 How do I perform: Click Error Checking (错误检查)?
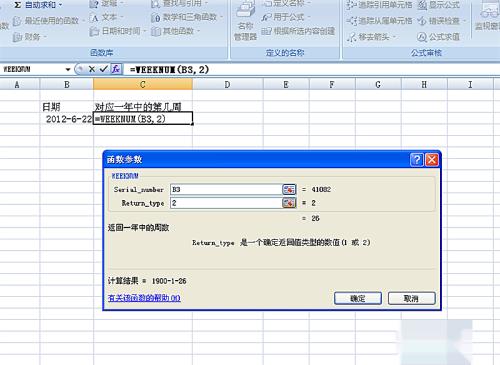click(x=441, y=21)
